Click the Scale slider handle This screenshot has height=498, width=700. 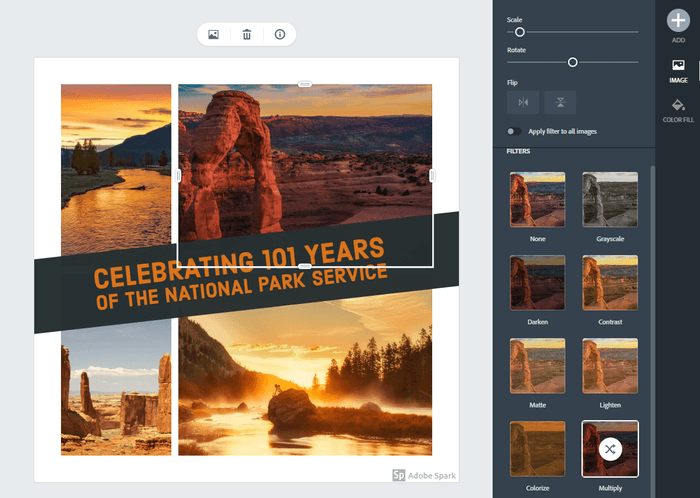point(520,32)
